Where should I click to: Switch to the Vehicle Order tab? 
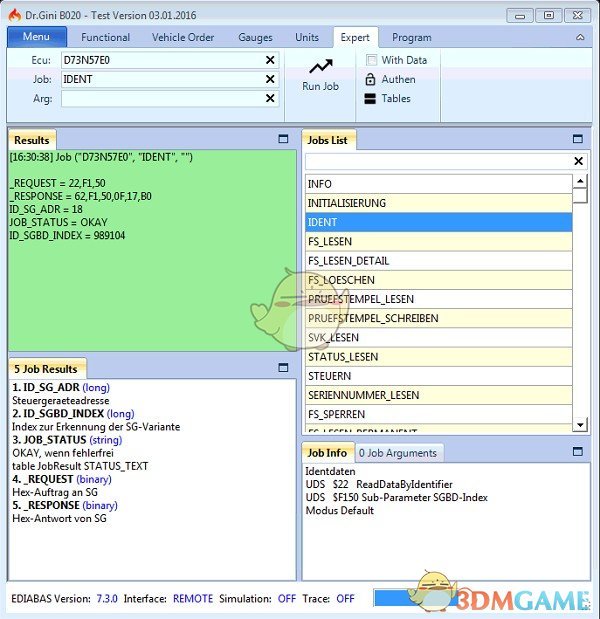click(183, 37)
